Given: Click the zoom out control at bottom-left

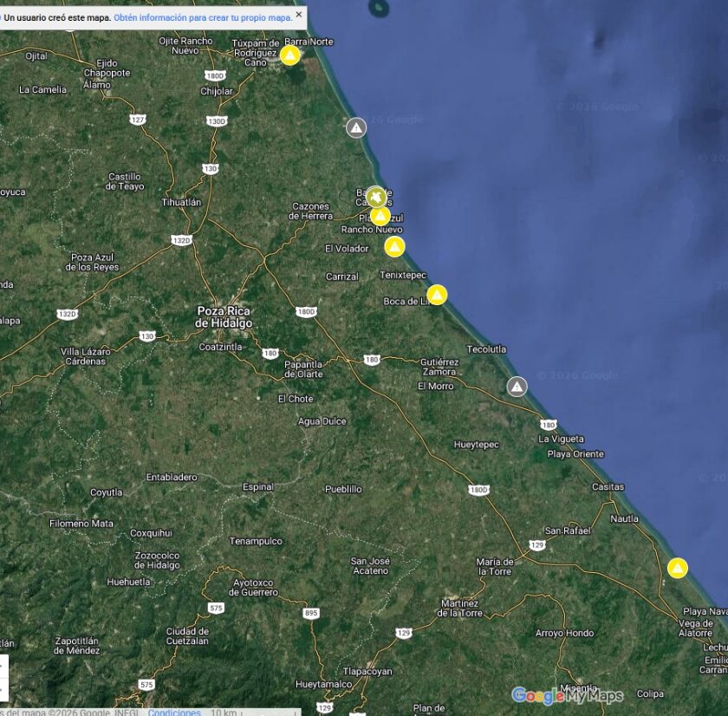Looking at the screenshot, I should (x=3, y=690).
